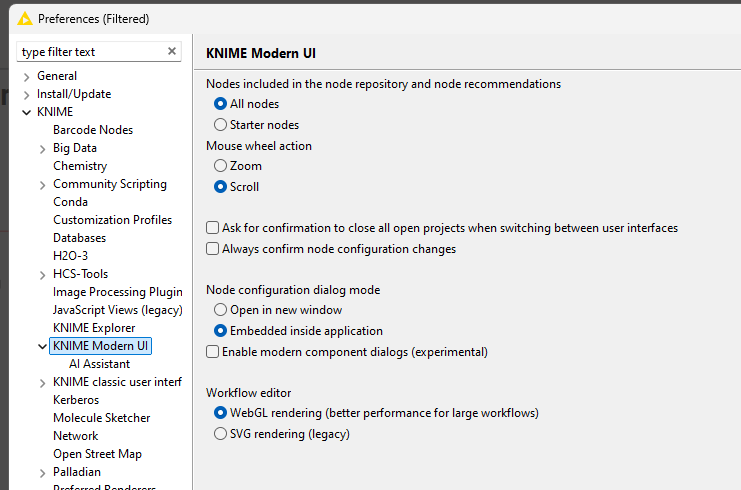Expand the General tree node
741x490 pixels.
click(x=26, y=76)
